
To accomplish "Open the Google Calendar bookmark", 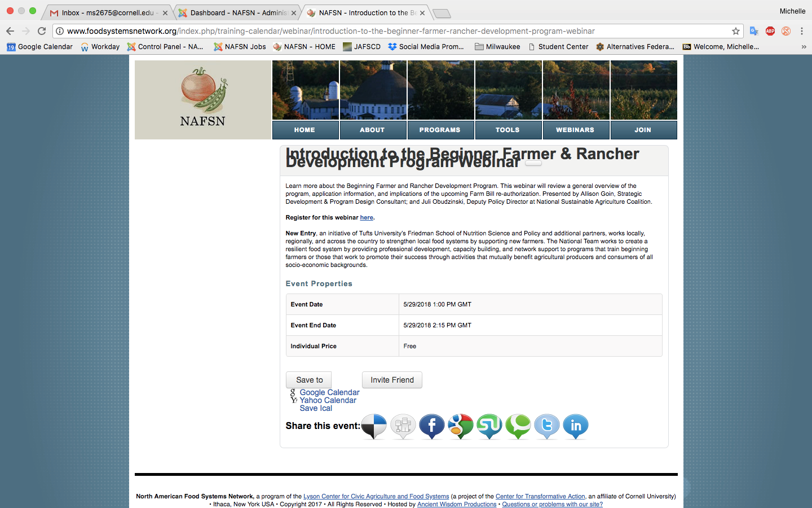I will click(x=39, y=47).
